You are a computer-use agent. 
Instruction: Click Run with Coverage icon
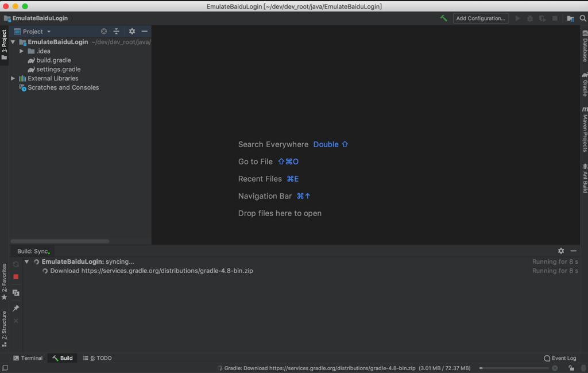(542, 18)
